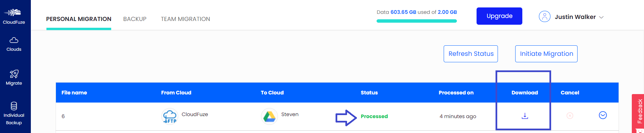This screenshot has height=133, width=644.
Task: Click Initiate Migration button
Action: click(x=546, y=54)
